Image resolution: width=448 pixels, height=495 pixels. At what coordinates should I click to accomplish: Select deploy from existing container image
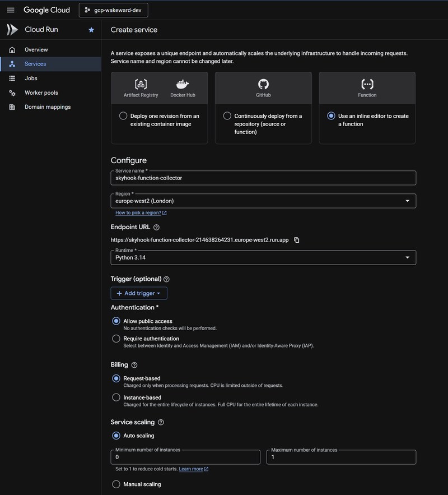pyautogui.click(x=123, y=116)
